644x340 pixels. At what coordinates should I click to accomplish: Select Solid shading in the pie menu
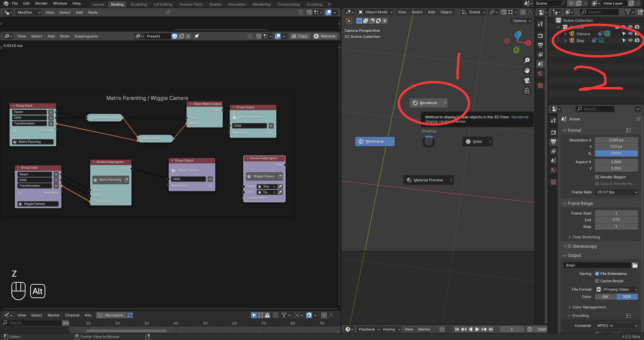[x=477, y=141]
